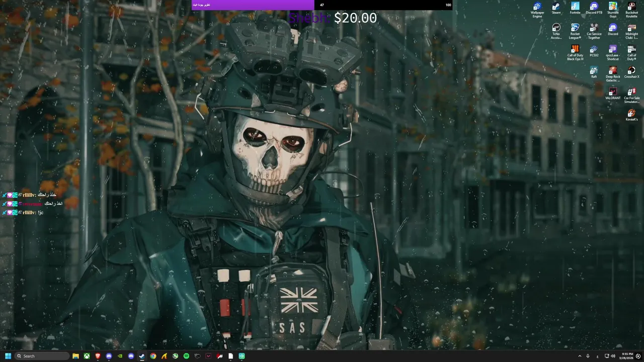This screenshot has width=644, height=362.
Task: Launch Stumble Guys desktop shortcut
Action: (x=613, y=10)
